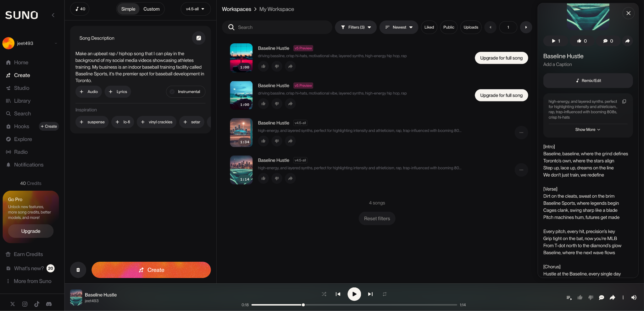Open the play queue icon in player bar
The height and width of the screenshot is (311, 644).
click(x=569, y=297)
